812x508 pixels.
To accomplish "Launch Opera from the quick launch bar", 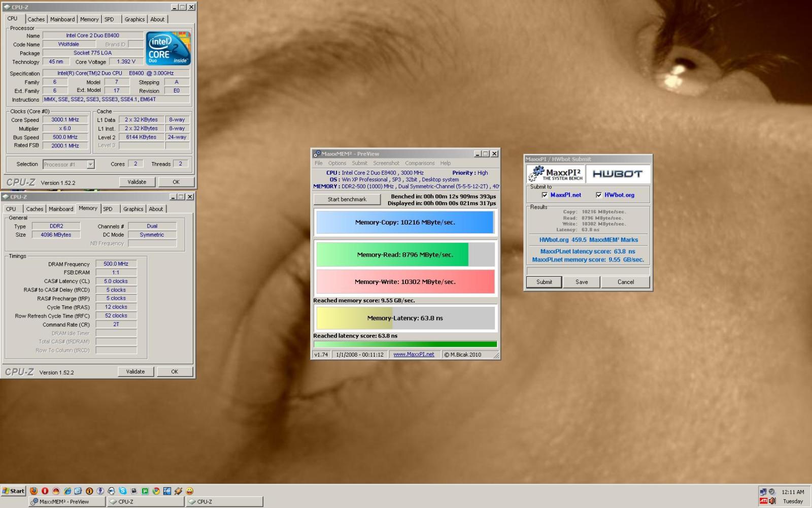I will [x=45, y=491].
